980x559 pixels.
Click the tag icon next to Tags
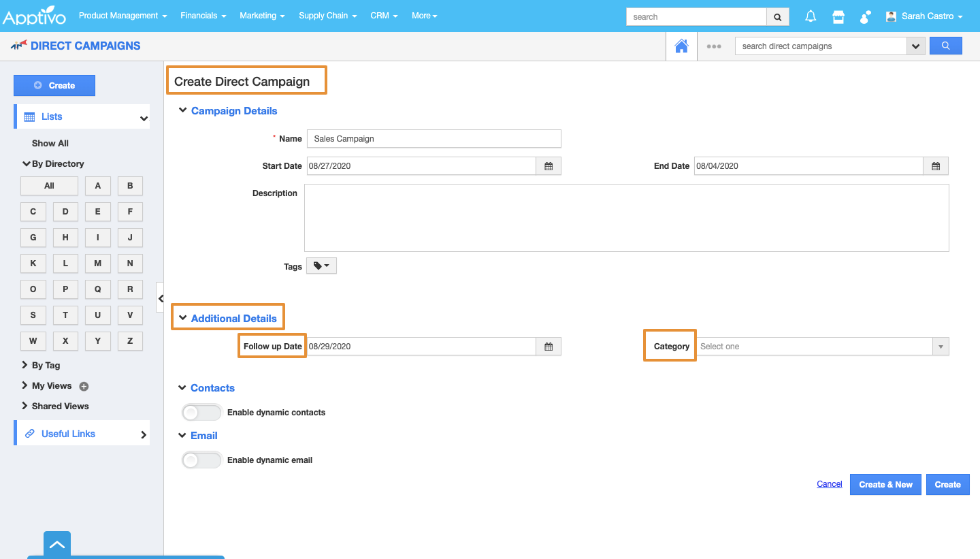point(321,266)
